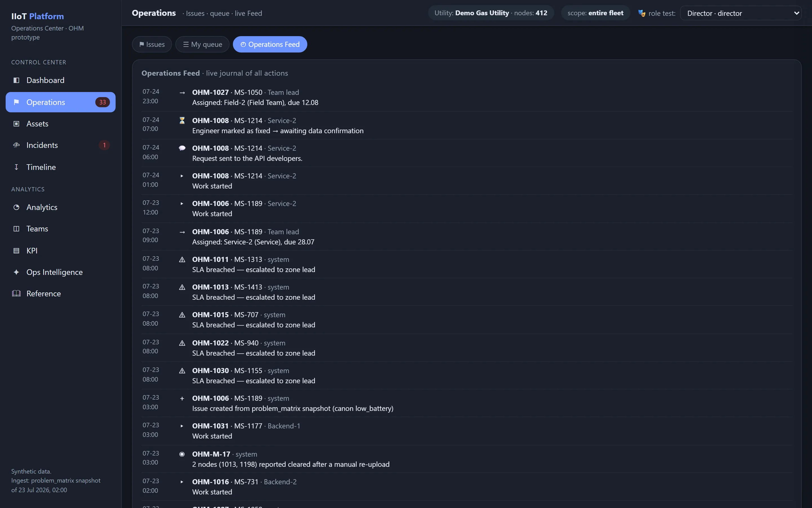This screenshot has height=508, width=812.
Task: Click the Dashboard sidebar icon
Action: point(16,80)
